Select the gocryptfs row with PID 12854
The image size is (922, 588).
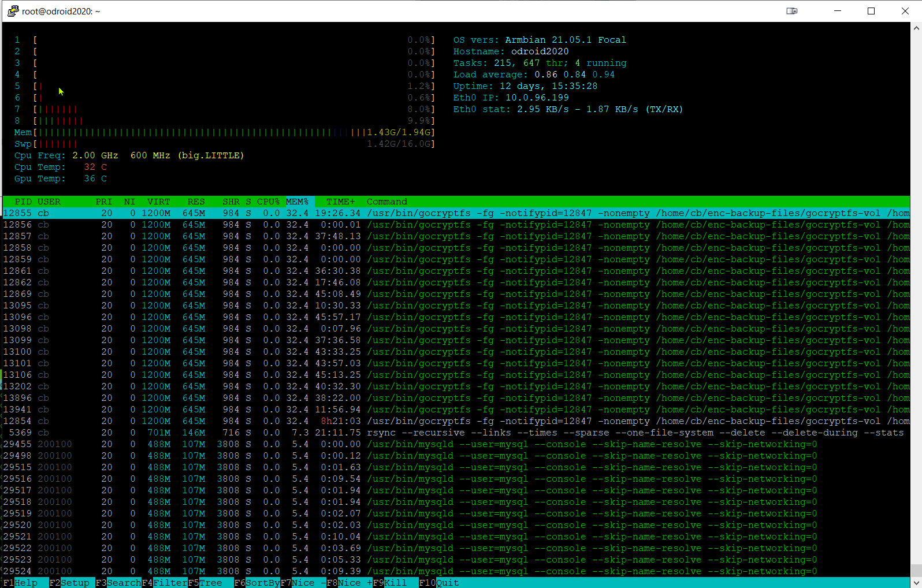pyautogui.click(x=456, y=421)
